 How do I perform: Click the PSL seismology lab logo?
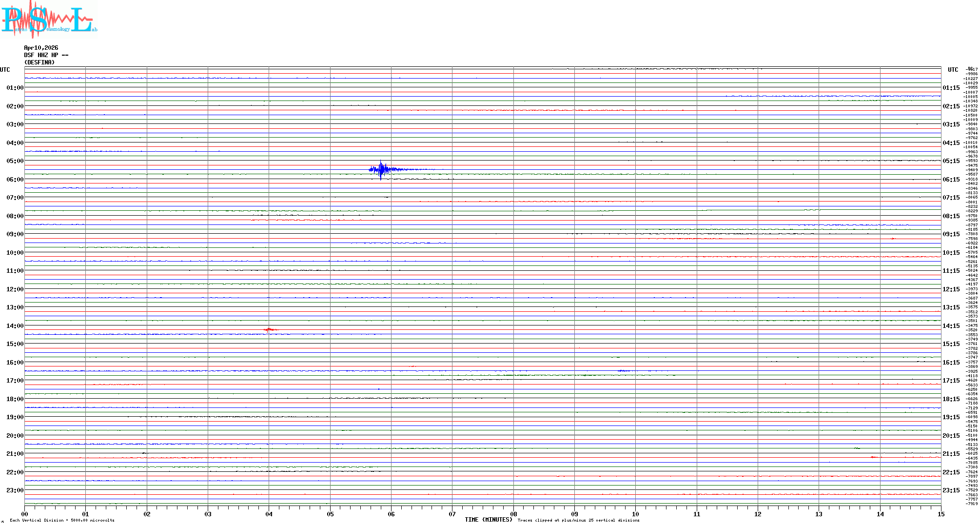(x=49, y=20)
